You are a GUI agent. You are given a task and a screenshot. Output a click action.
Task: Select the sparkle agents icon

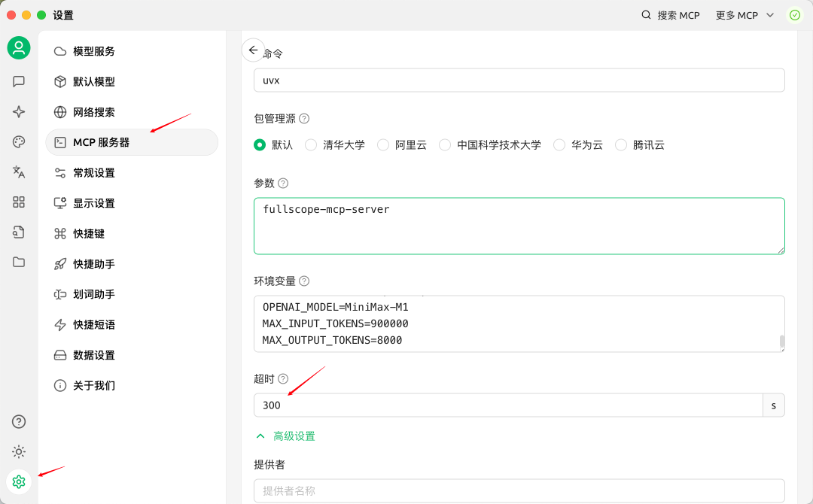[x=19, y=111]
